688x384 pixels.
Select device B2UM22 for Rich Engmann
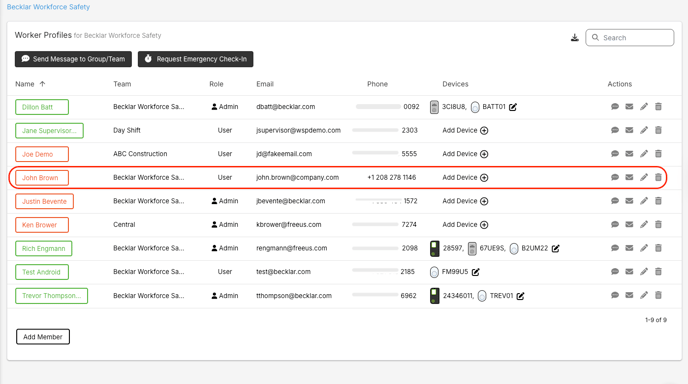pos(529,248)
